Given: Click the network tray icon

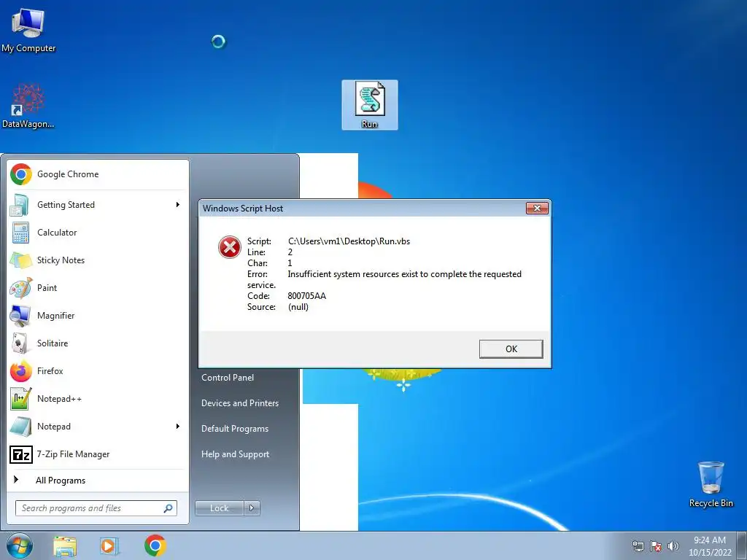Looking at the screenshot, I should 638,546.
